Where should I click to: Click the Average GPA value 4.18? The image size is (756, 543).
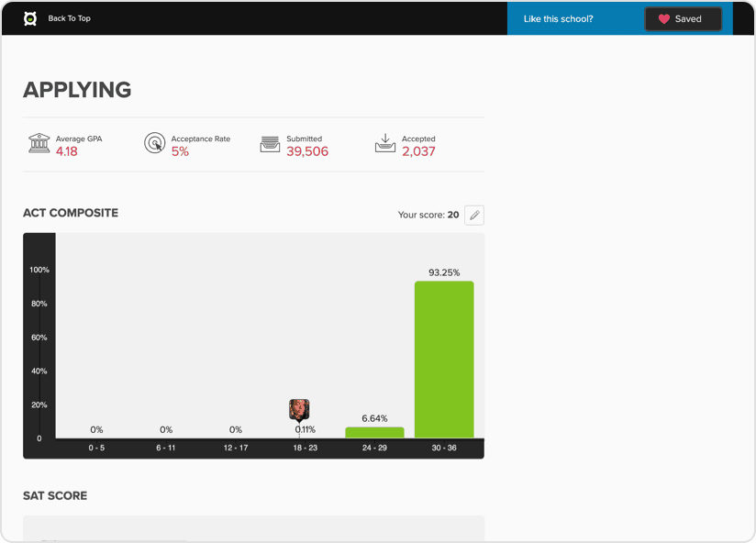click(x=67, y=151)
